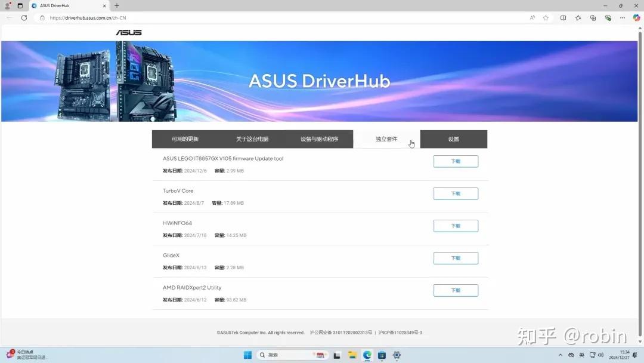The image size is (644, 363).
Task: Download TurboV Core
Action: coord(455,193)
